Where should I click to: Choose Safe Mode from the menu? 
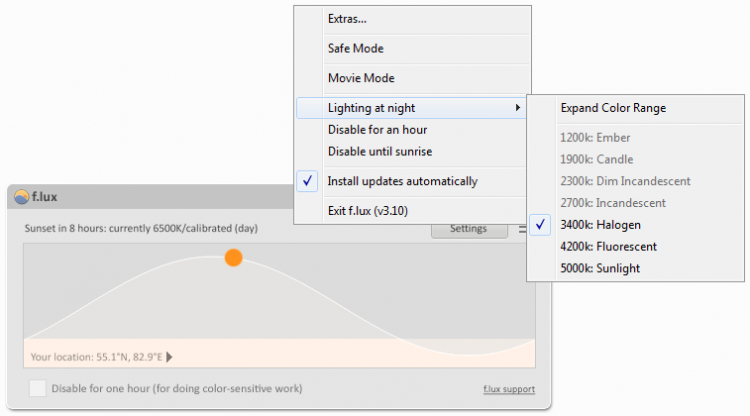click(355, 48)
